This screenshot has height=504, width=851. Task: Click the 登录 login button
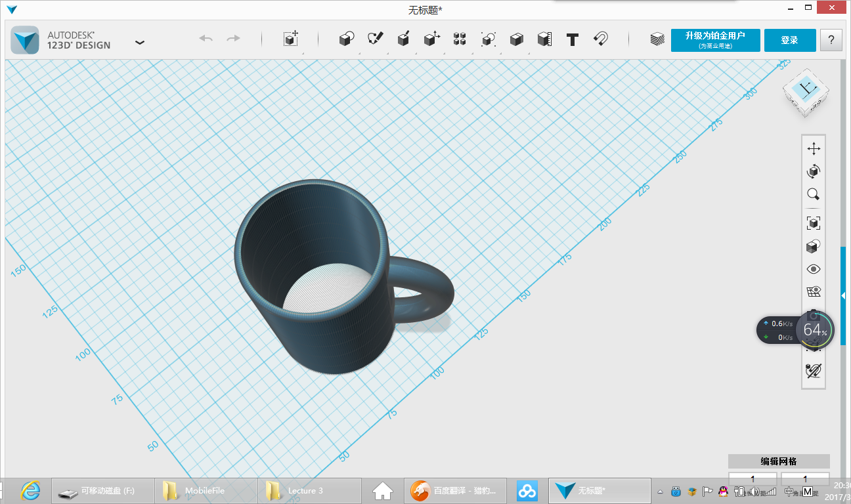click(x=790, y=40)
